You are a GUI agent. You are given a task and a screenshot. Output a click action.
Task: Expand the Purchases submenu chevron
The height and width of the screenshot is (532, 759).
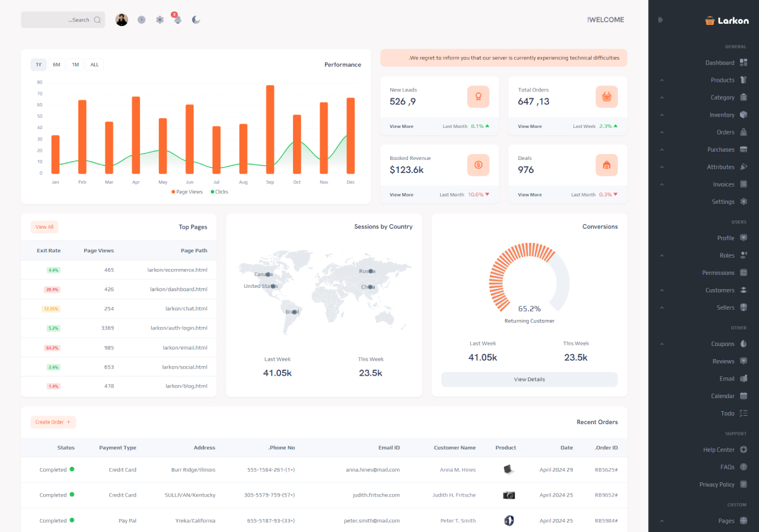coord(662,149)
